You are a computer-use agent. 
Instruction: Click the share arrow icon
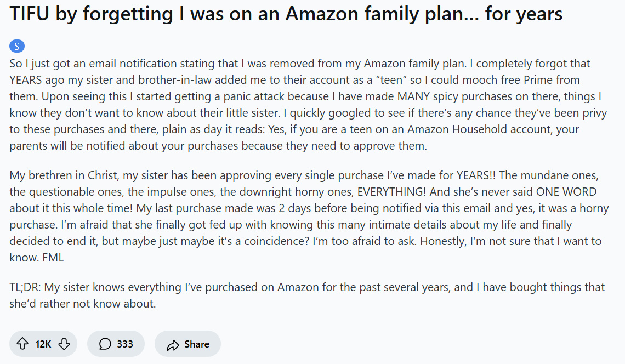173,344
